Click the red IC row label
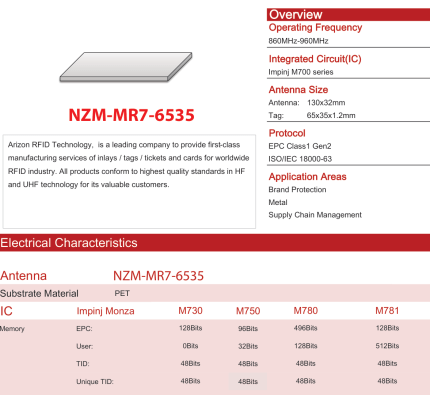 click(x=6, y=311)
